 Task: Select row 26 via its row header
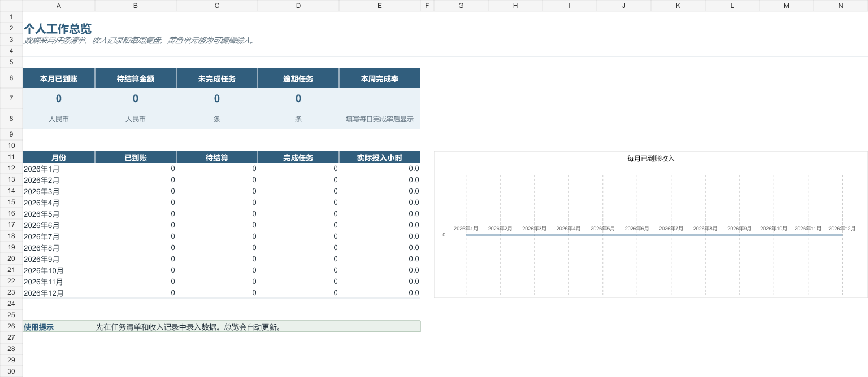[x=11, y=326]
